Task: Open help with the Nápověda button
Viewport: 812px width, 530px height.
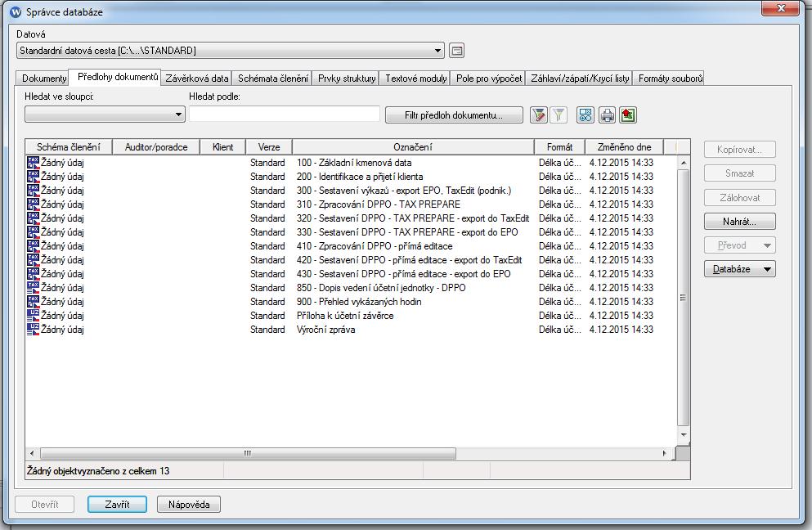Action: (x=189, y=504)
